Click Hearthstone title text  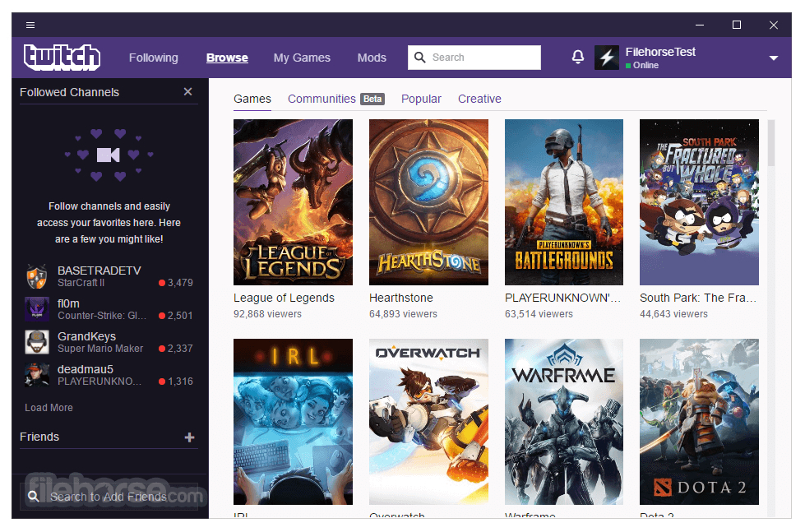pyautogui.click(x=401, y=298)
